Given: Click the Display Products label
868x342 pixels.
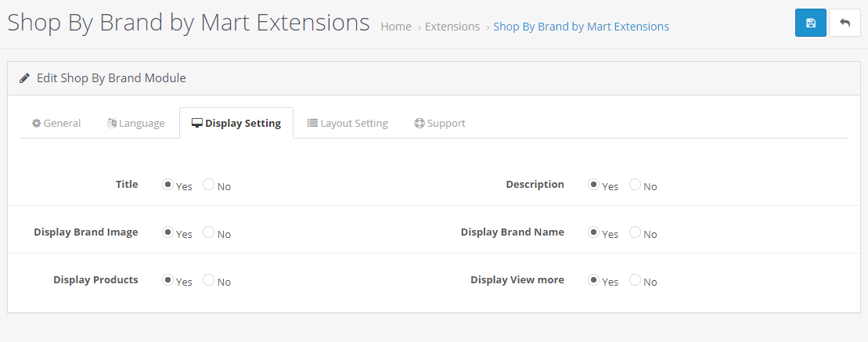Looking at the screenshot, I should (95, 279).
